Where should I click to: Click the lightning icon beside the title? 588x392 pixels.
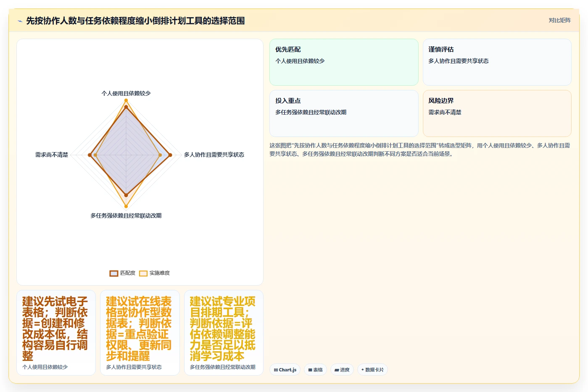tap(20, 21)
